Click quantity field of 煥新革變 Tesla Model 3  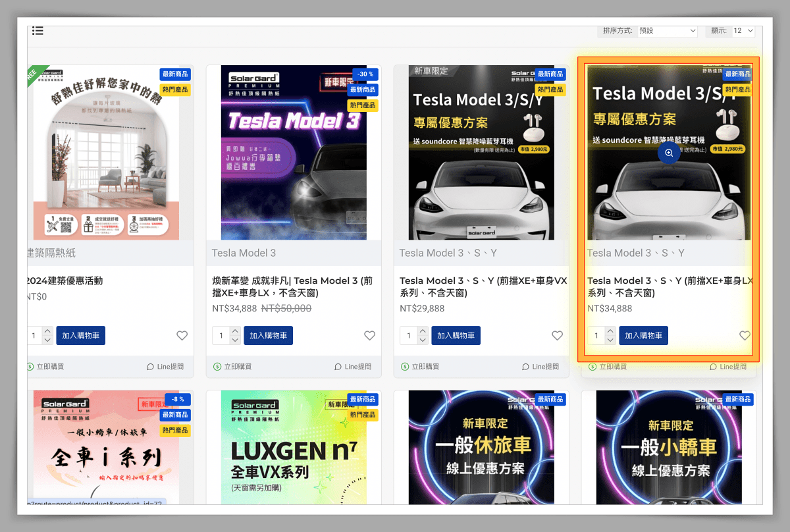[221, 335]
